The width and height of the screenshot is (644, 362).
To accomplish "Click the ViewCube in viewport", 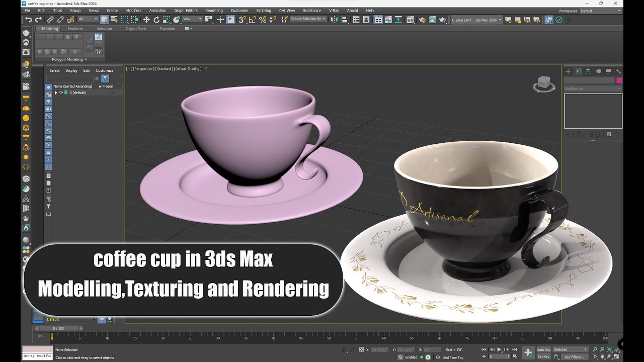I will click(544, 83).
